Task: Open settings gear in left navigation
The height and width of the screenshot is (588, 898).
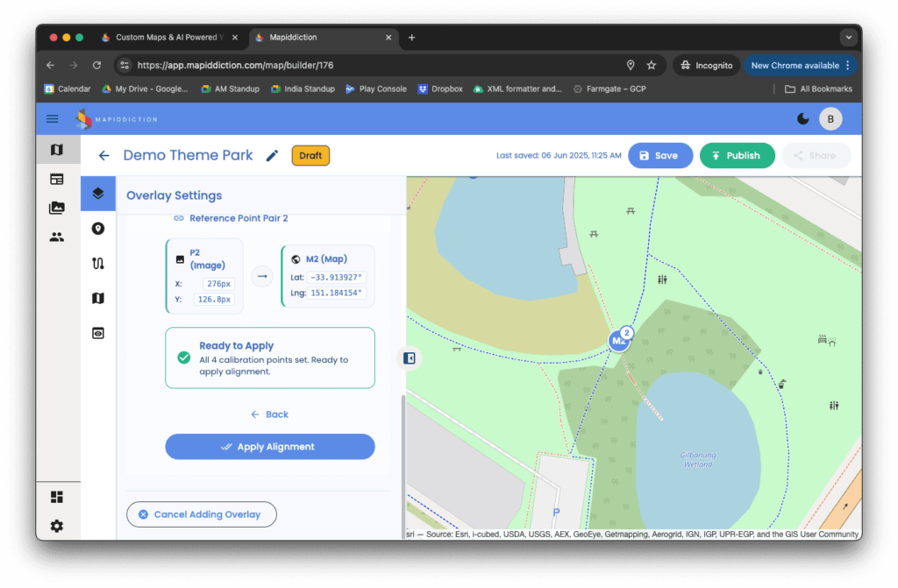Action: pyautogui.click(x=56, y=526)
